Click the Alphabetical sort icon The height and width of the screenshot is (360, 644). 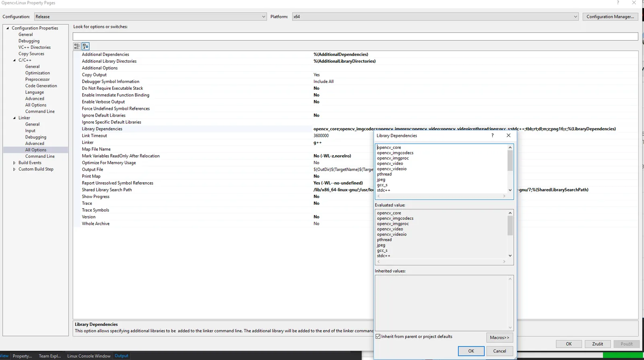(x=85, y=46)
